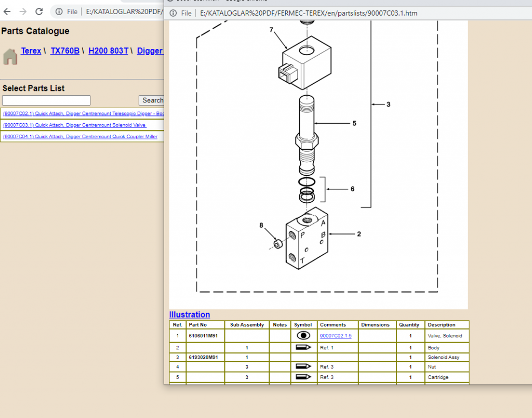Click the symbol icon in the Nut row
532x418 pixels.
(x=303, y=367)
